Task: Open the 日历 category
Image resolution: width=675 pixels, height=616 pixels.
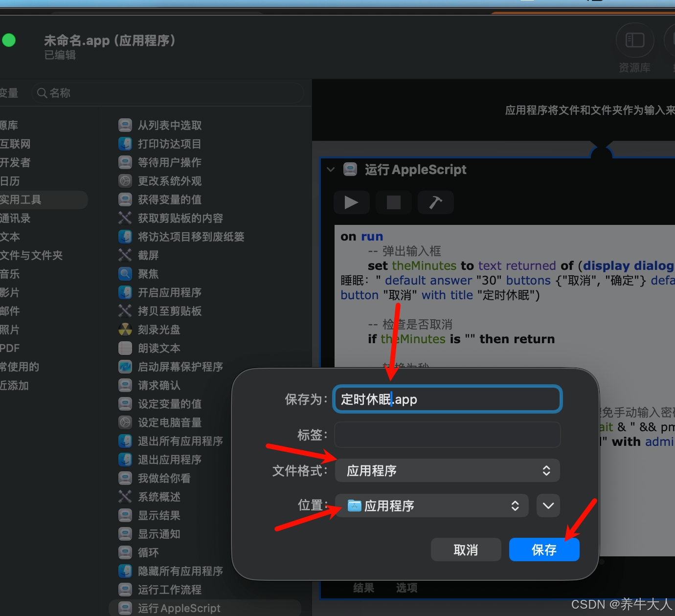Action: pos(10,181)
